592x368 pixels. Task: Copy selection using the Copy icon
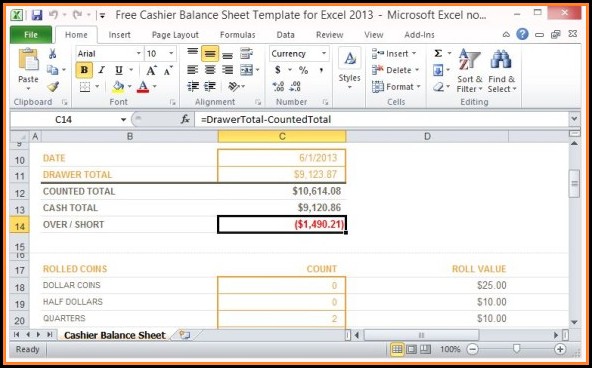click(x=52, y=70)
